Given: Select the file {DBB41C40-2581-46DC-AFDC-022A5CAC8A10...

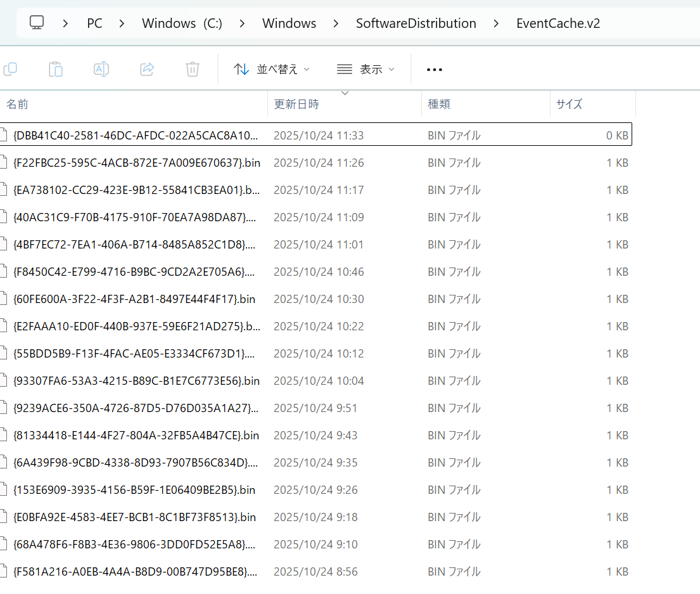Looking at the screenshot, I should pyautogui.click(x=316, y=135).
